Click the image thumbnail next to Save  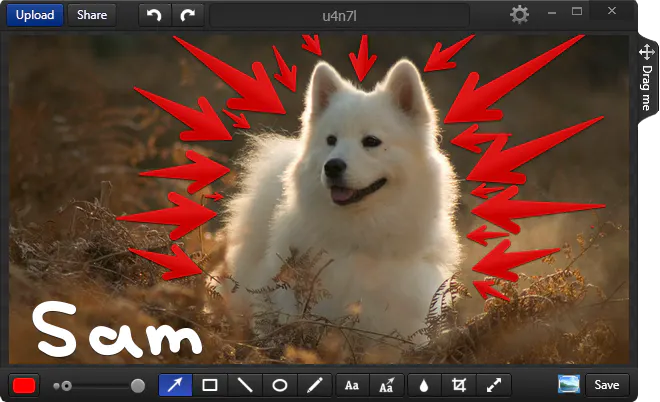coord(569,384)
